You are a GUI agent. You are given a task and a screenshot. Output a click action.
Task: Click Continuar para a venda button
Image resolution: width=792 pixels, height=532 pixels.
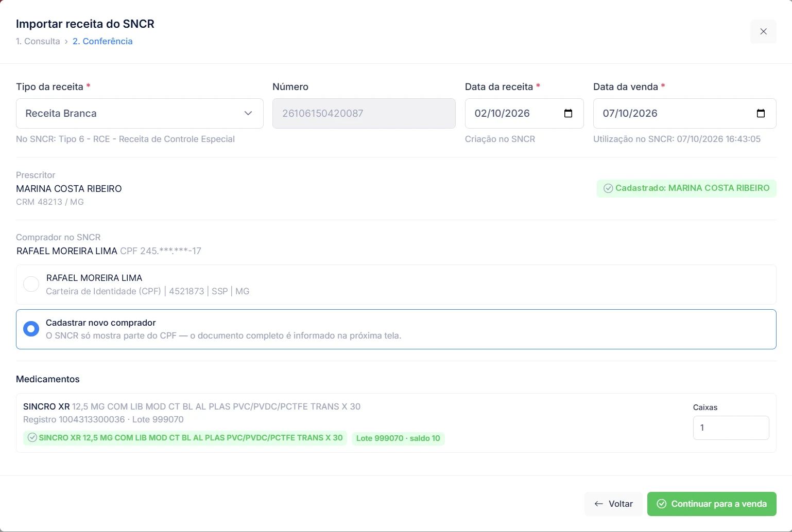[x=712, y=504]
